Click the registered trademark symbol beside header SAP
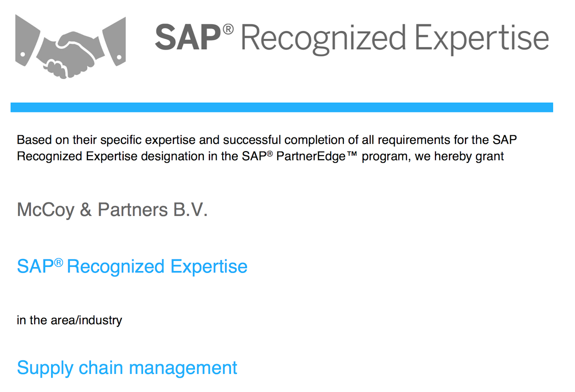Image resolution: width=575 pixels, height=392 pixels. tap(228, 29)
